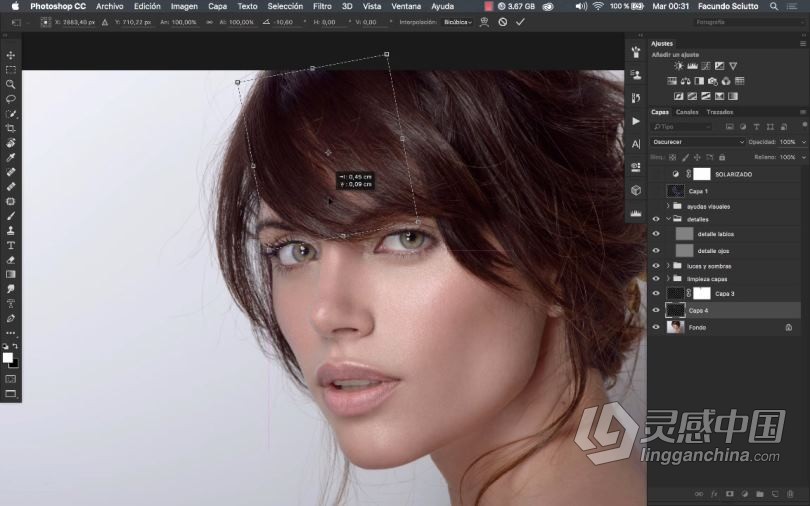
Task: Hide the Fondo layer
Action: click(x=656, y=327)
